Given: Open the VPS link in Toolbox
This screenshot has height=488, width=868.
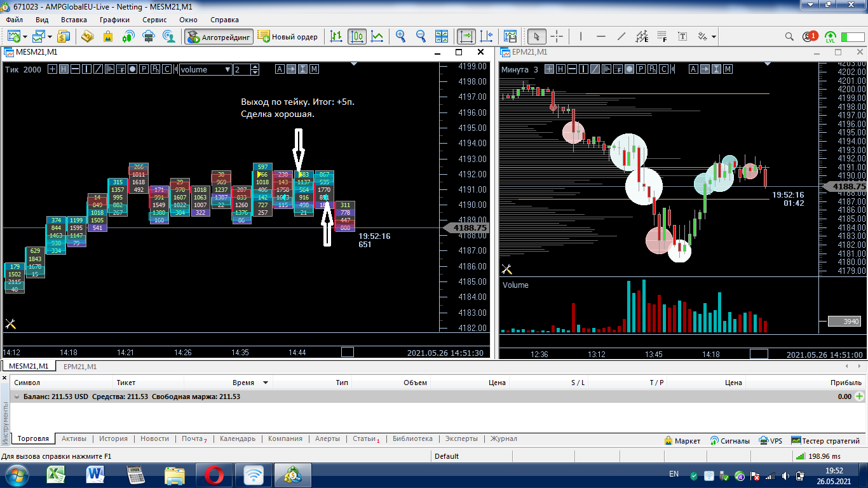Looking at the screenshot, I should coord(771,440).
